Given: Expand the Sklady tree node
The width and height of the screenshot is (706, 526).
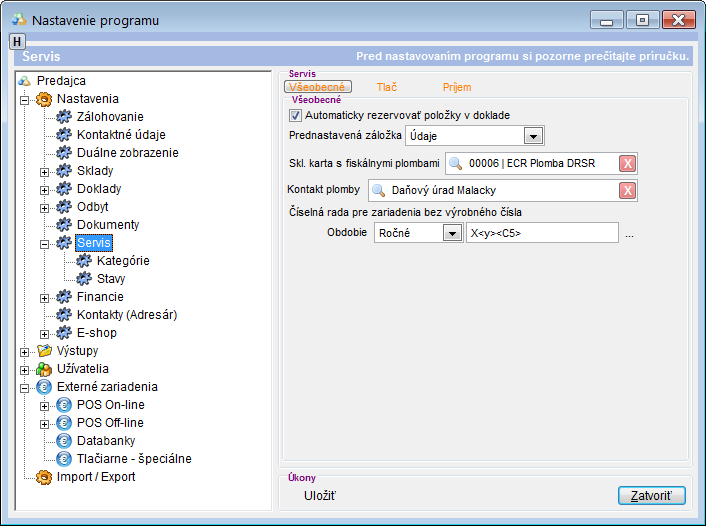Looking at the screenshot, I should (x=44, y=171).
